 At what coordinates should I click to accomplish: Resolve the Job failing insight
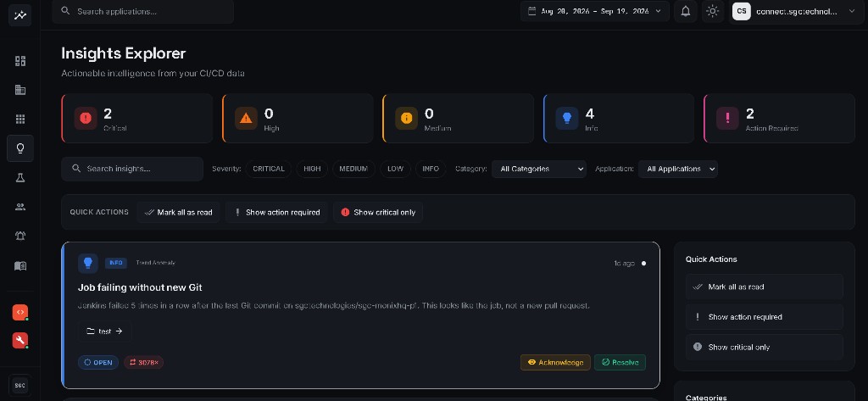click(x=620, y=362)
